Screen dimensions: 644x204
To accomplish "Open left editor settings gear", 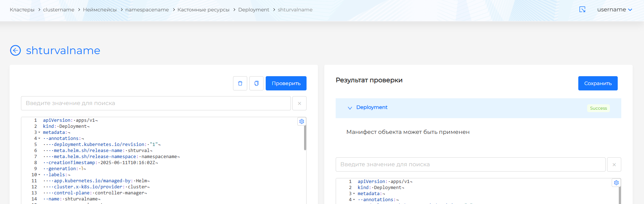I will pyautogui.click(x=302, y=121).
